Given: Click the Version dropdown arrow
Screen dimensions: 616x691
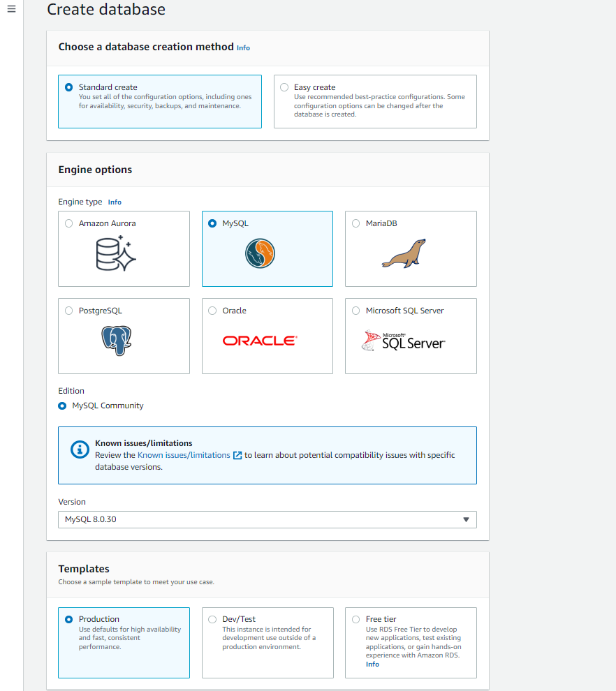Looking at the screenshot, I should point(466,519).
